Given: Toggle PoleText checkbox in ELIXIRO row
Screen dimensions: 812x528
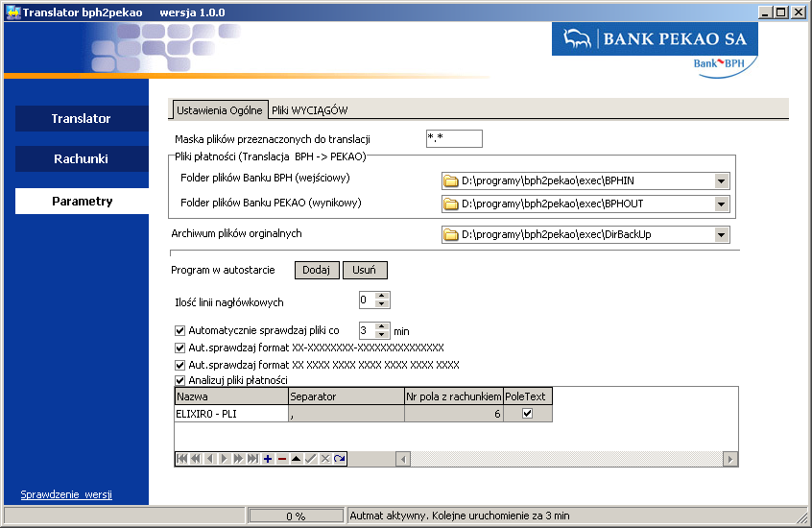Looking at the screenshot, I should coord(527,413).
